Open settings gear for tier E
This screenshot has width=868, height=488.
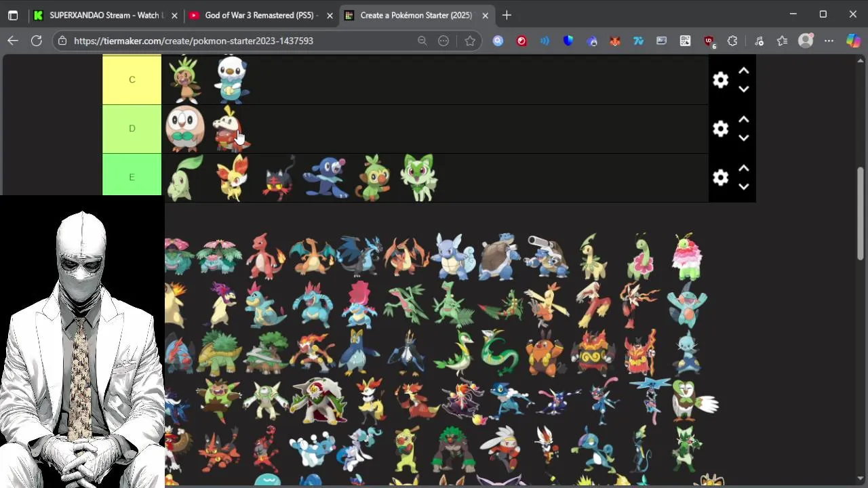coord(720,178)
